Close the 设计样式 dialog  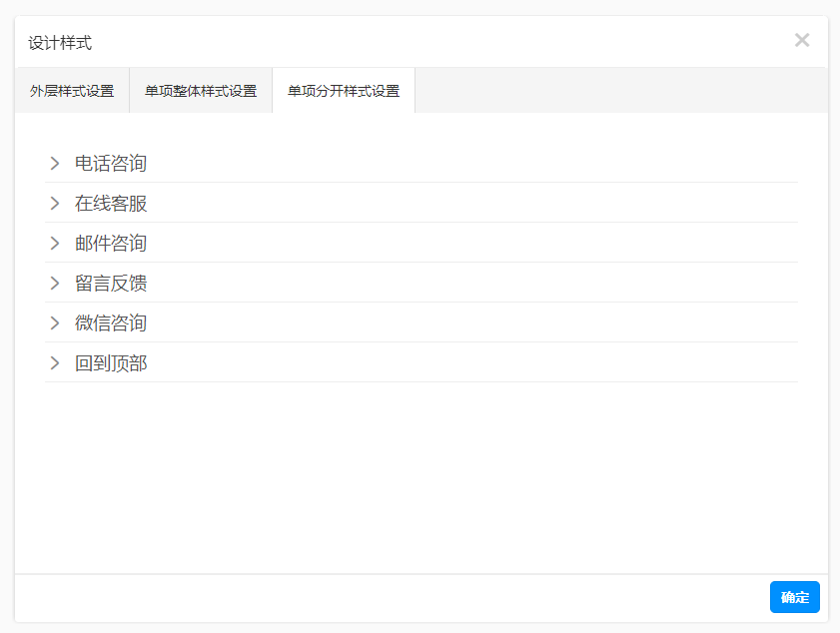pyautogui.click(x=801, y=40)
